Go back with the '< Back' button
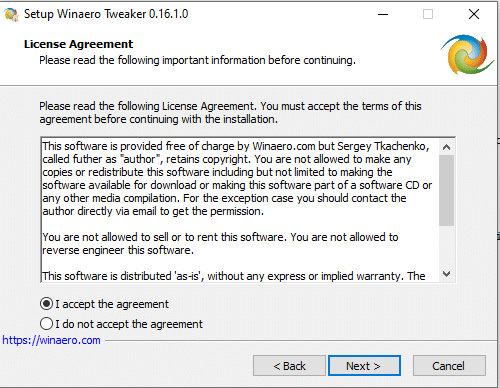500x388 pixels. (x=289, y=366)
